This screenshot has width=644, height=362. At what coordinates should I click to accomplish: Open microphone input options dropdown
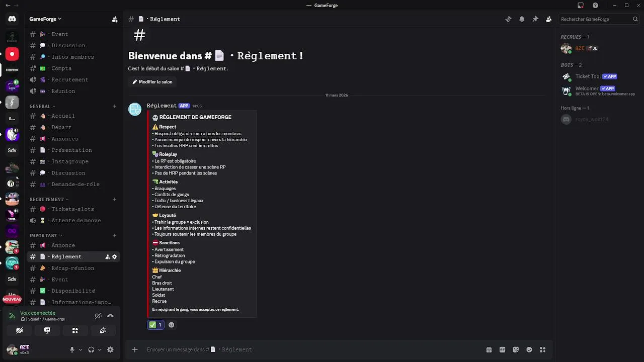(80, 349)
